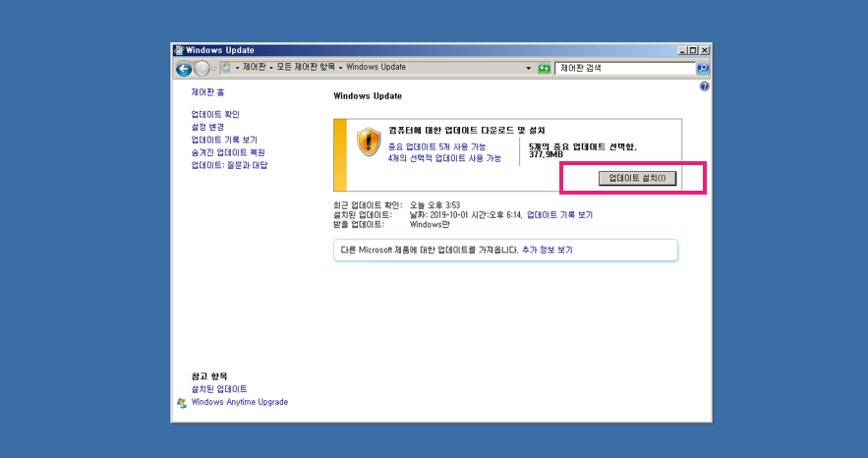Open 중요 업데이트 5개 사용 가능 link

click(436, 146)
